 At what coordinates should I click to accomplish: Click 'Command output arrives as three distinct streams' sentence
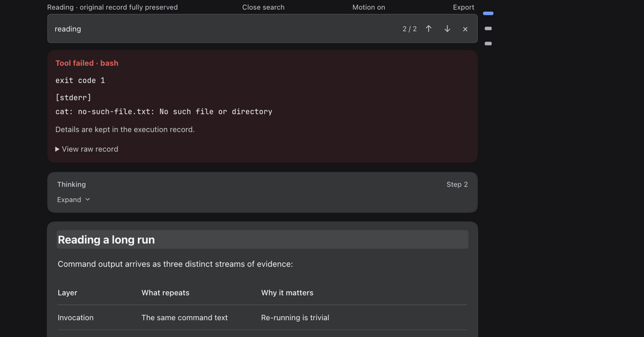click(x=175, y=264)
